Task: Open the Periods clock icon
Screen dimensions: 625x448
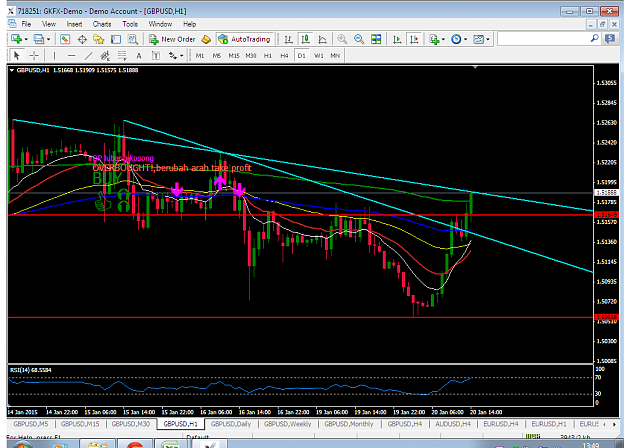Action: click(456, 39)
